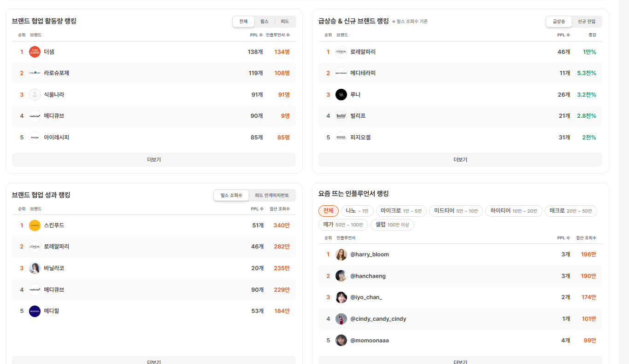Click the 바닐라코 brand name
Viewport: 629px width, 364px height.
point(54,268)
